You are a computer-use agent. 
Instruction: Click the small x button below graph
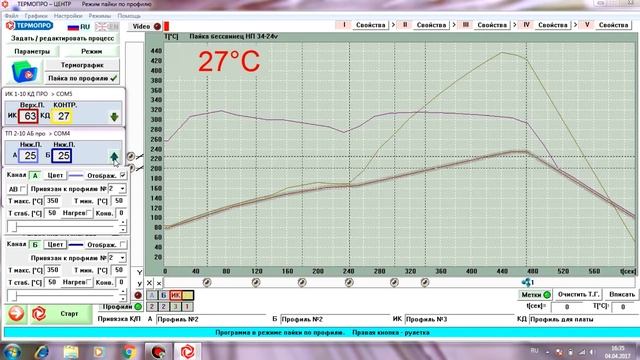pyautogui.click(x=159, y=283)
